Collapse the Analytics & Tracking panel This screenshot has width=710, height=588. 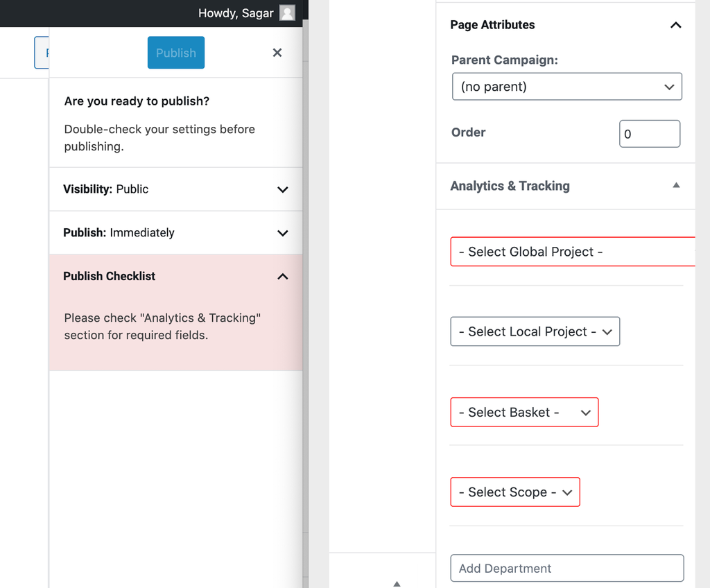pyautogui.click(x=565, y=186)
